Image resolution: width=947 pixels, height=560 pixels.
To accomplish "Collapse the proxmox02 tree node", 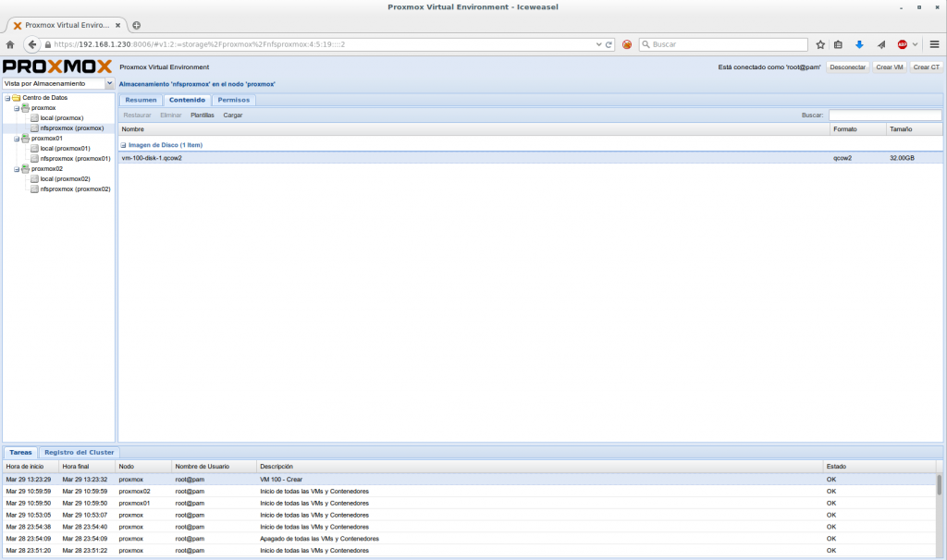I will tap(16, 169).
